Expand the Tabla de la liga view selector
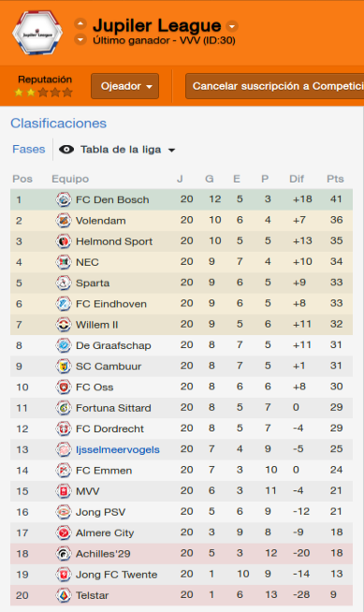 (127, 150)
